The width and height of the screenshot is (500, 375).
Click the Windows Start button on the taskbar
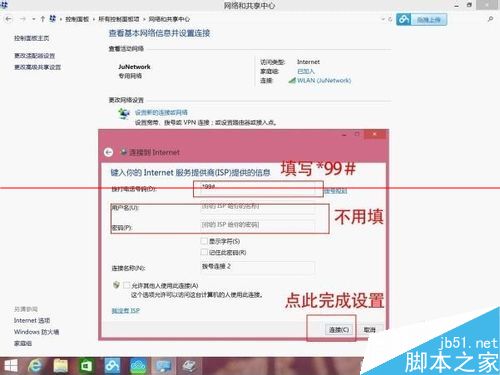tap(11, 366)
